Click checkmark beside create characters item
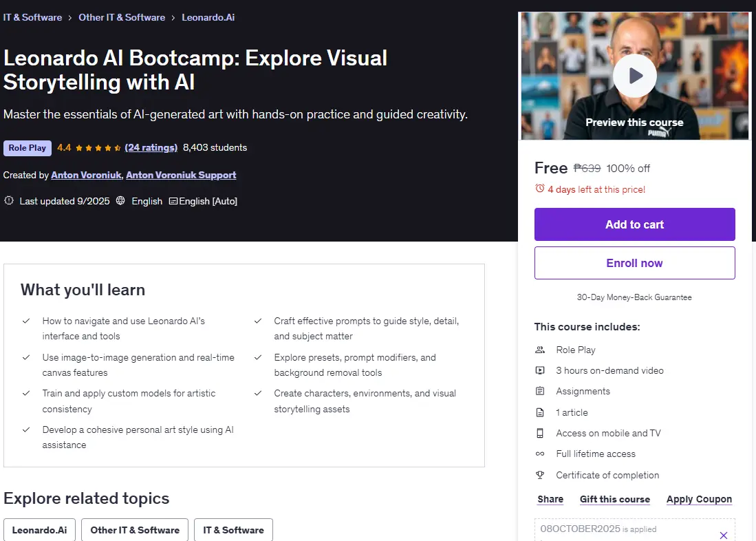 258,393
